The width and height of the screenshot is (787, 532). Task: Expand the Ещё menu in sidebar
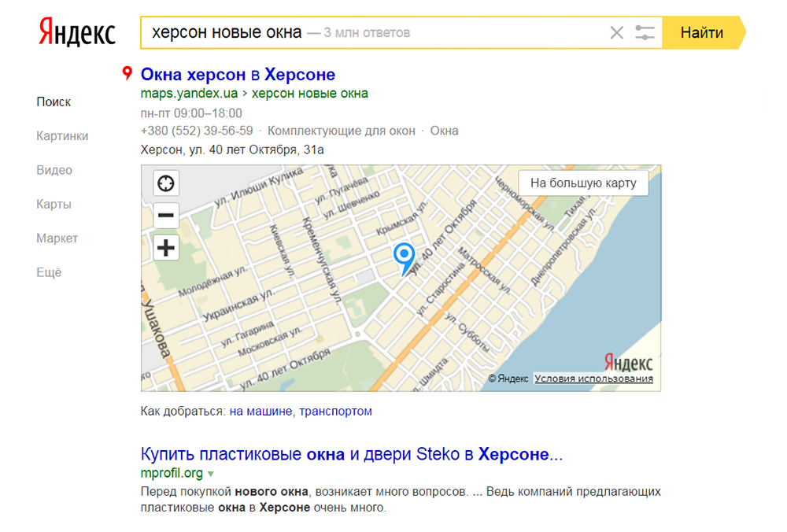(x=49, y=272)
